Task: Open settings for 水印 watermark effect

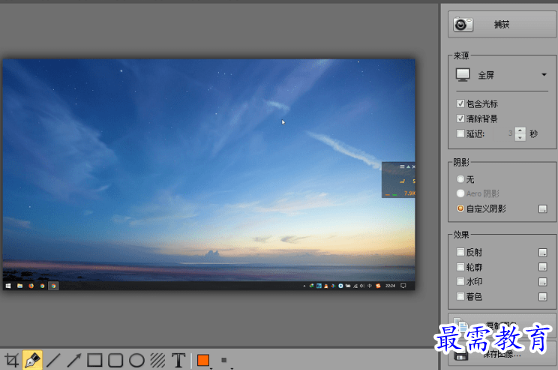Action: [543, 282]
